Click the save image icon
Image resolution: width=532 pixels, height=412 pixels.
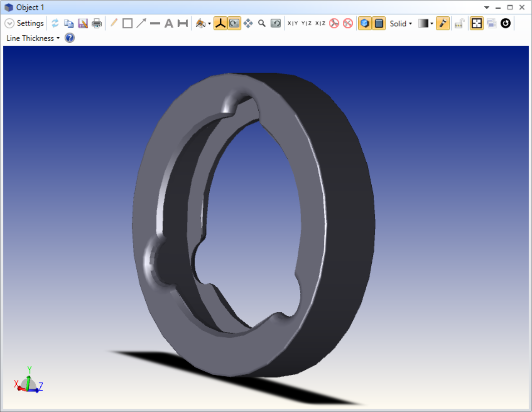point(83,23)
